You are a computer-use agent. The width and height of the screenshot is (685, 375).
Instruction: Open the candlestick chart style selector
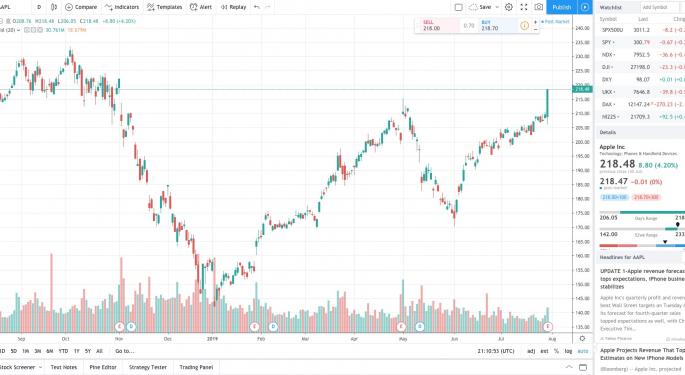click(x=54, y=7)
